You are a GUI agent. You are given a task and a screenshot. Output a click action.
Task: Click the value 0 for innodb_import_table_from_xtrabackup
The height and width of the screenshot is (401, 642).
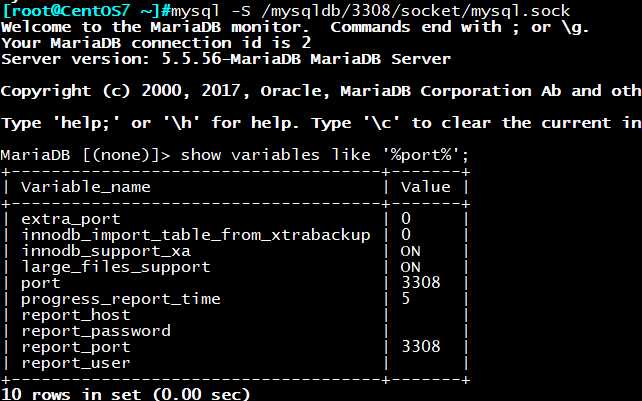coord(406,234)
